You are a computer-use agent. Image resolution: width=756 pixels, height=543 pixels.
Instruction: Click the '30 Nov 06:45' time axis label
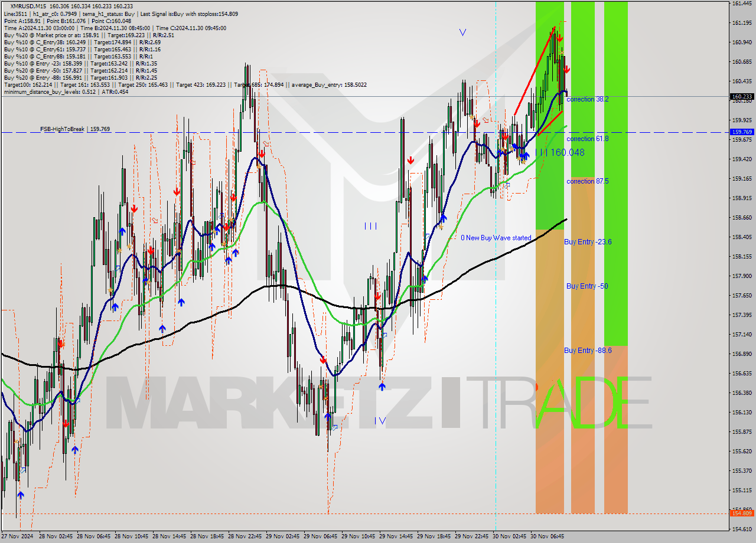point(548,537)
